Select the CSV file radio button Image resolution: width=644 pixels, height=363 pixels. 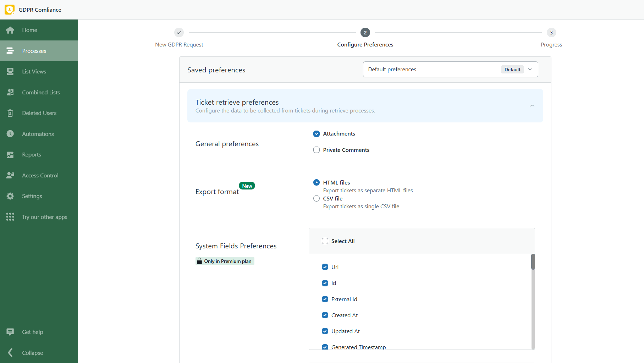[317, 198]
